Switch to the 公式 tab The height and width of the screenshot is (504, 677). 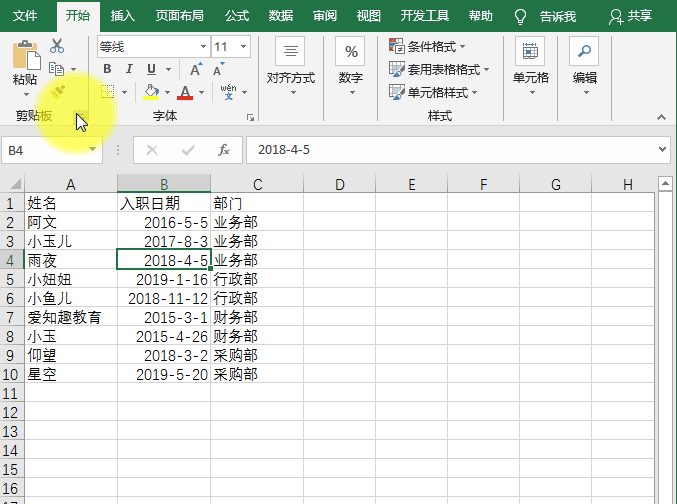tap(237, 16)
